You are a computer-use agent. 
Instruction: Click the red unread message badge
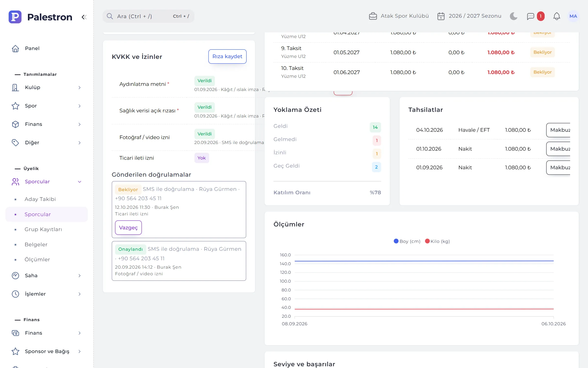click(x=540, y=16)
